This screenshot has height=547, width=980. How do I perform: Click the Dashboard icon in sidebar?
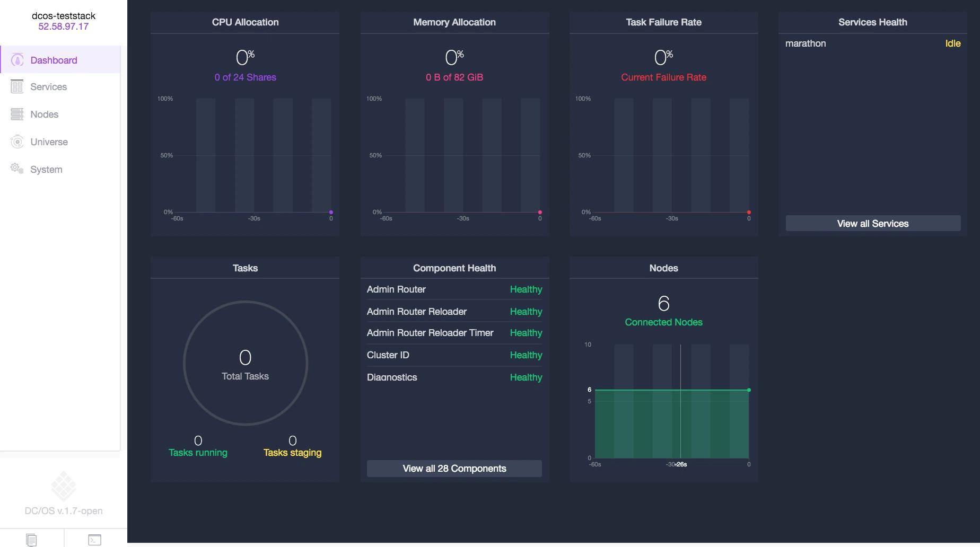pyautogui.click(x=17, y=60)
